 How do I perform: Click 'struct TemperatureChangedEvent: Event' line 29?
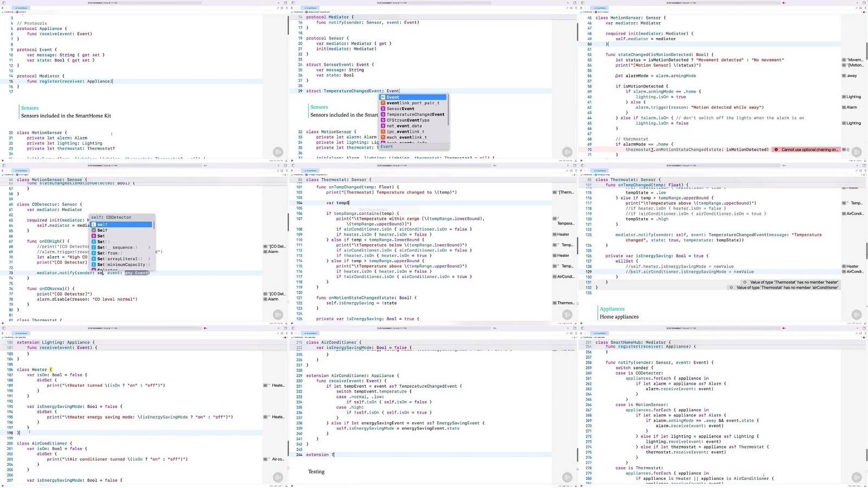tap(353, 91)
